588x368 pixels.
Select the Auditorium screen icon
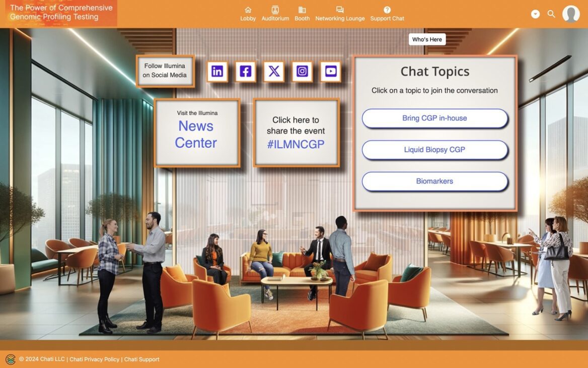click(275, 10)
